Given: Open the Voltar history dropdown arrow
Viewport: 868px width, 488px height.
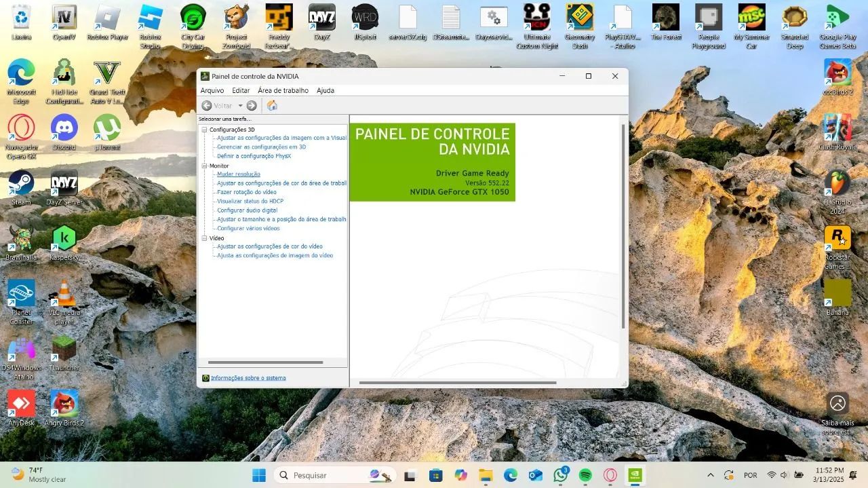Looking at the screenshot, I should tap(240, 106).
